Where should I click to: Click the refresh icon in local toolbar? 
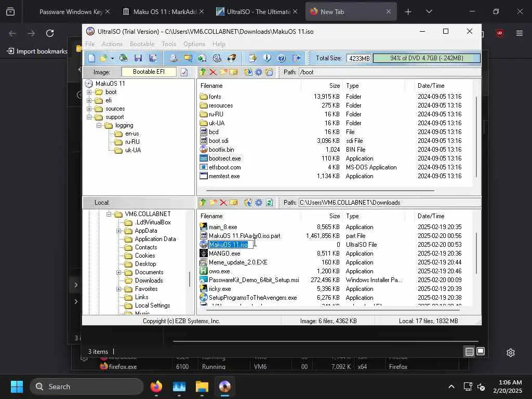(x=269, y=203)
